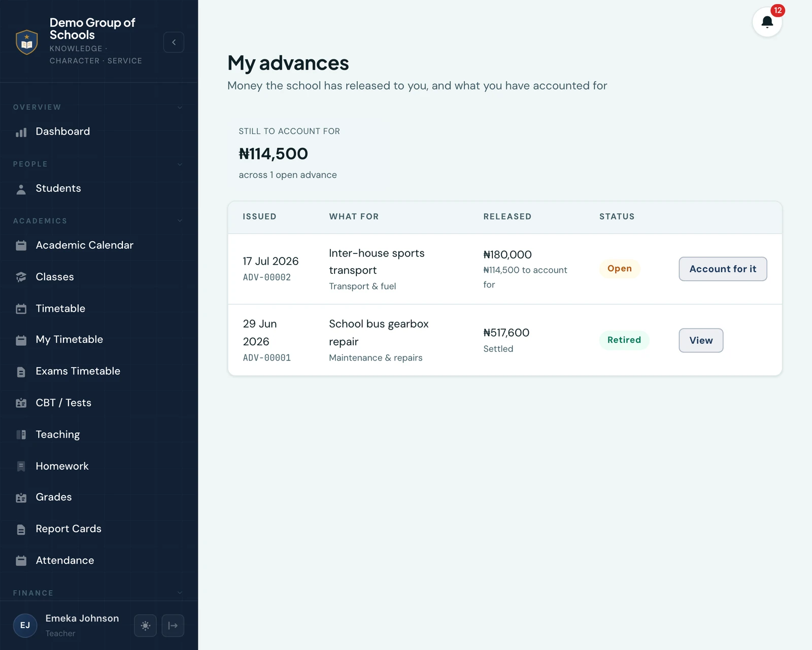Click the My Timetable icon

21,340
